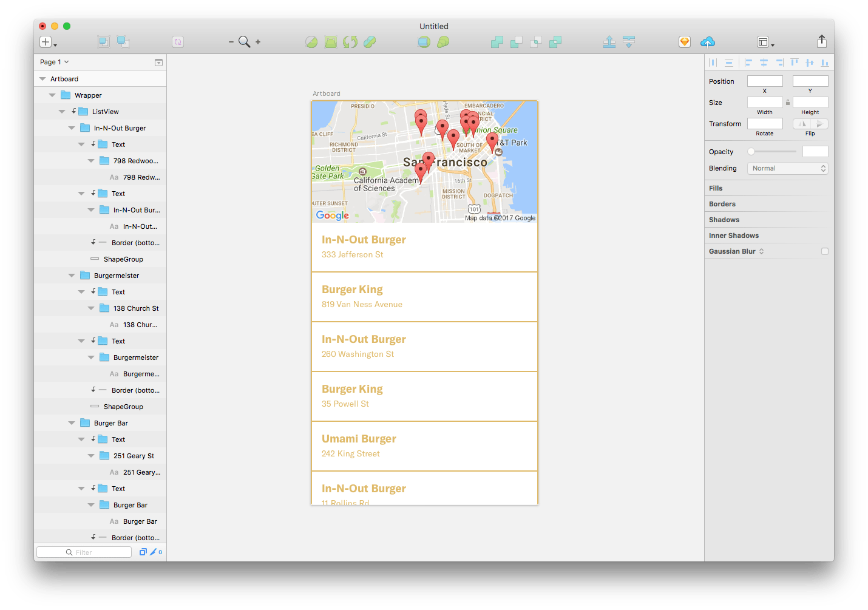Click the Group layers toolbar icon
Screen dimensions: 868x610
[104, 42]
